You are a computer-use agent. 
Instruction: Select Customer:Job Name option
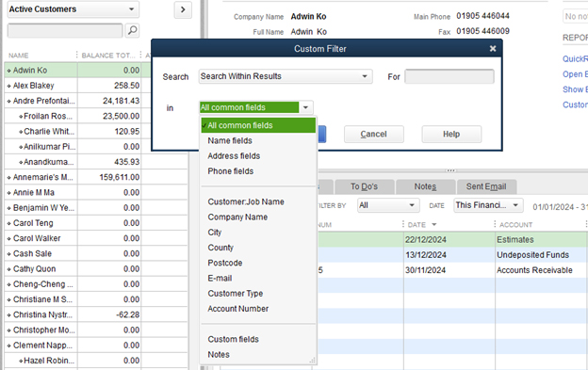click(x=246, y=201)
